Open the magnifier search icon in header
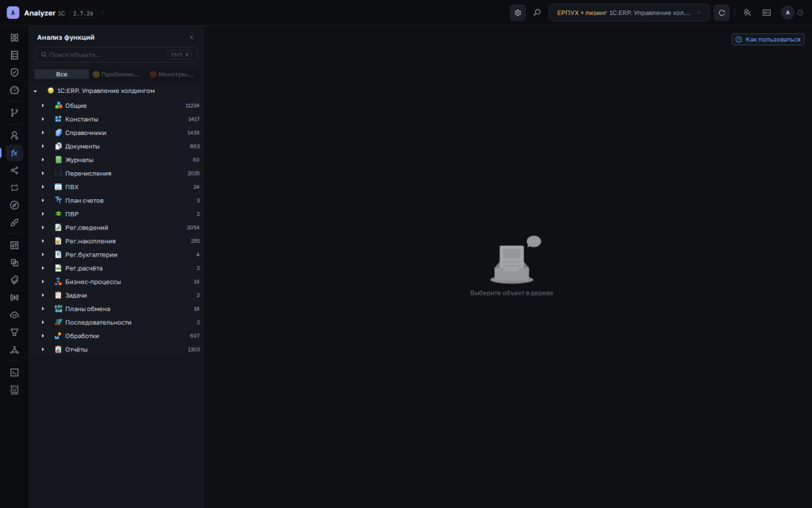 pos(537,13)
